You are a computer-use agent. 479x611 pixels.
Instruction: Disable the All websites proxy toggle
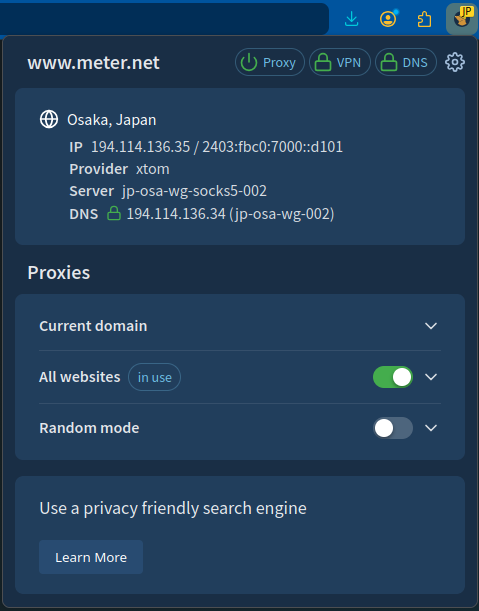[x=393, y=377]
